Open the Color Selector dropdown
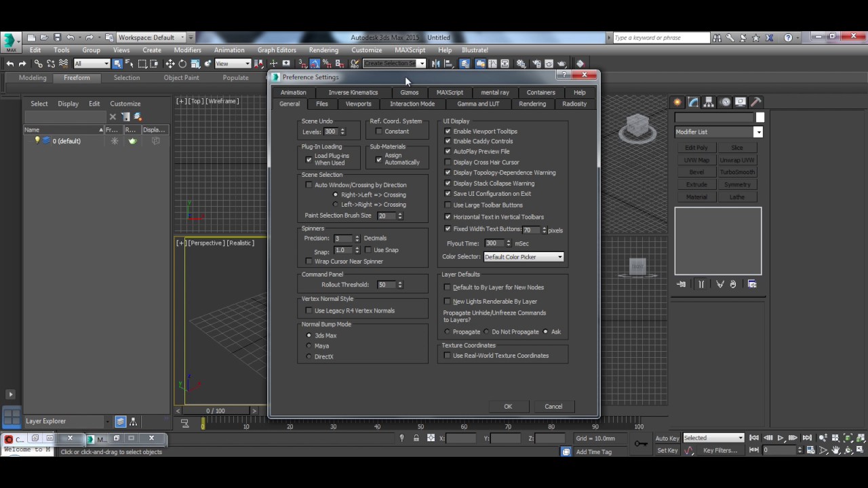 (x=524, y=257)
